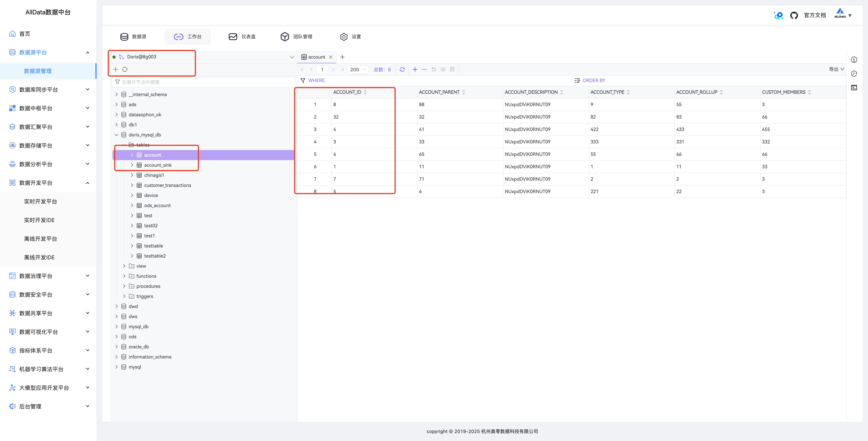Click the history clock icon on right
This screenshot has width=868, height=441.
point(854,74)
